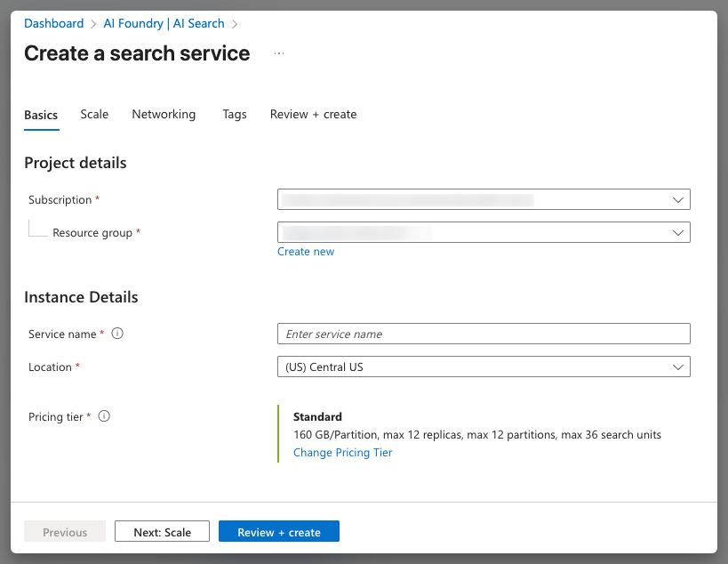Click the Create new resource group link

point(306,252)
